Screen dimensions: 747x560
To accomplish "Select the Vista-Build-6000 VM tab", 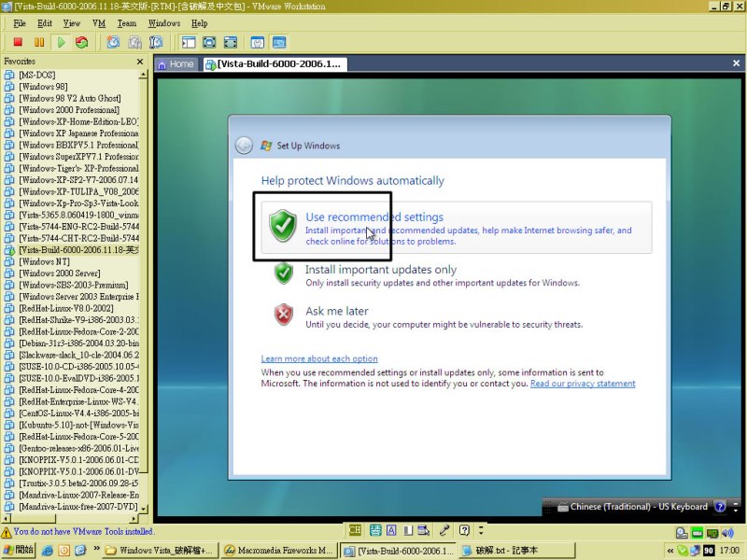I will click(x=274, y=63).
